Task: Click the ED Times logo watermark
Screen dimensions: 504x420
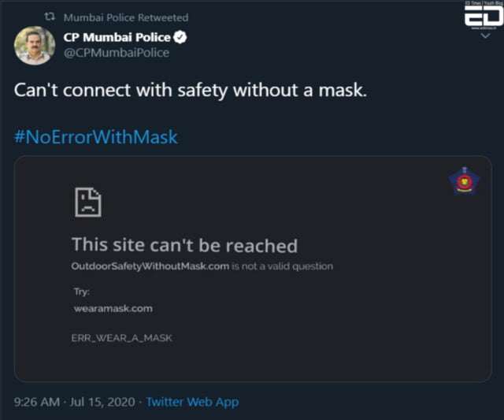Action: (x=481, y=17)
